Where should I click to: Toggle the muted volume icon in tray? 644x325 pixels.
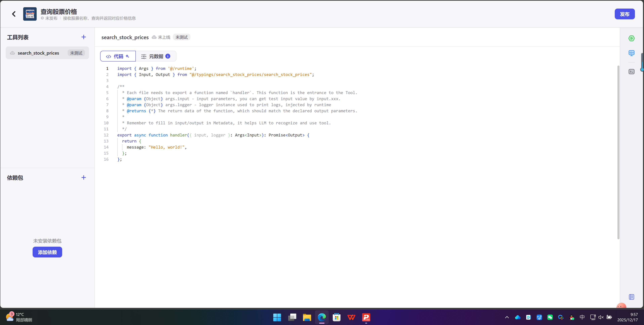tap(601, 317)
